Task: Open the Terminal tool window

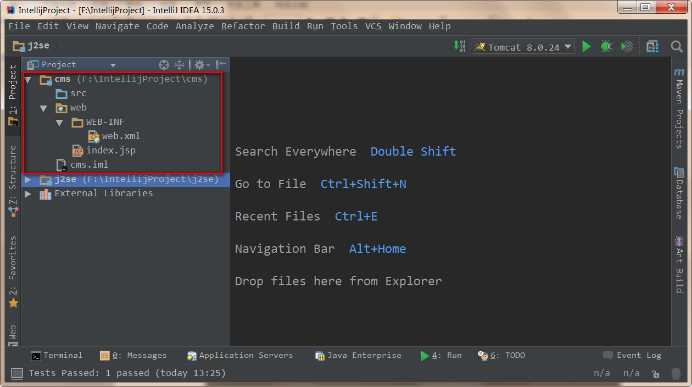Action: tap(57, 356)
